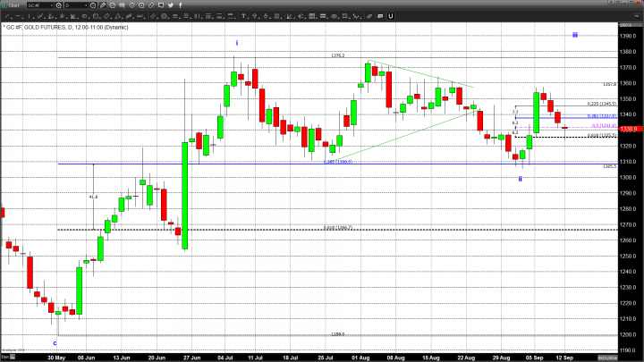Screen dimensions: 644x362
Task: Click the Chart window label
Action: 13,5
